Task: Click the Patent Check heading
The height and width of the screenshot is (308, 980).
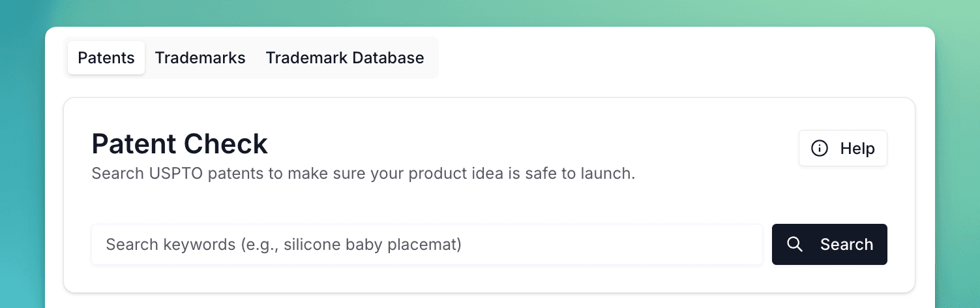Action: (x=179, y=144)
